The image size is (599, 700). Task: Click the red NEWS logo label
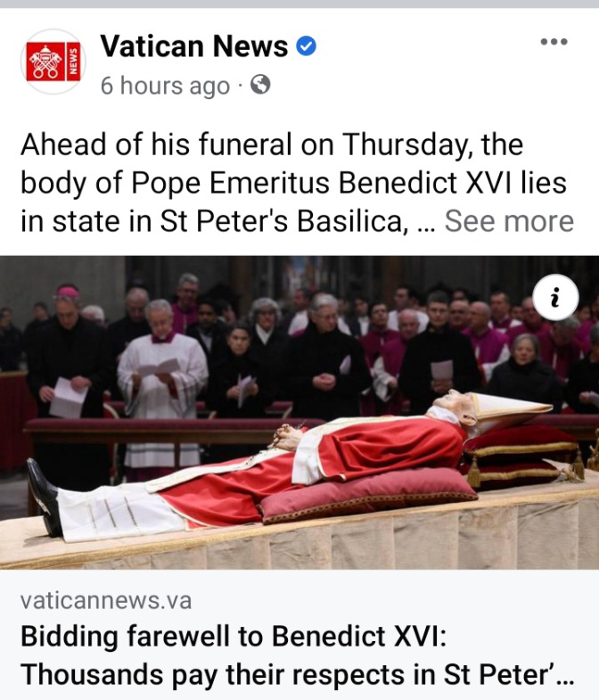[73, 62]
